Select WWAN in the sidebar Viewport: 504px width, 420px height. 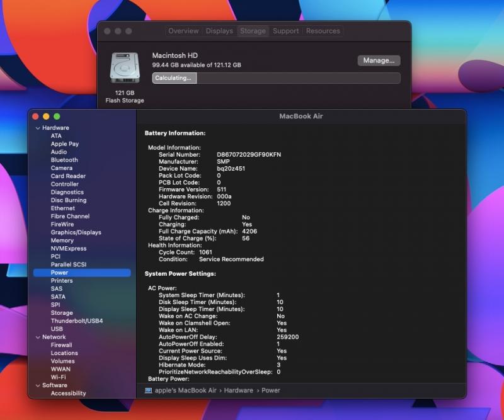(x=60, y=369)
